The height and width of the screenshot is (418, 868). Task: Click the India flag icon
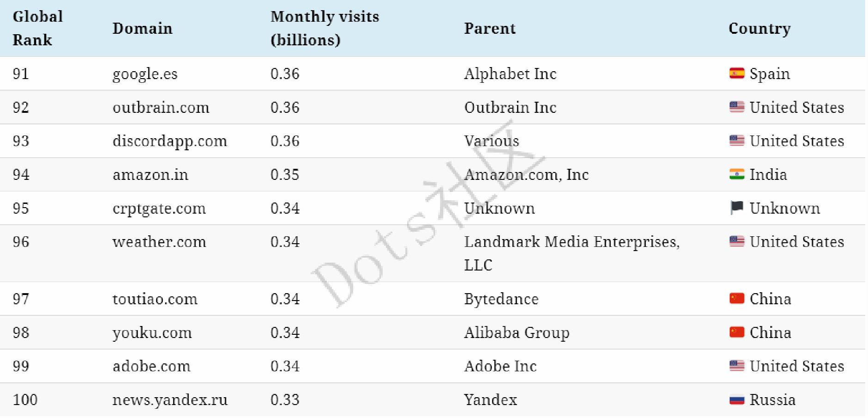[737, 174]
